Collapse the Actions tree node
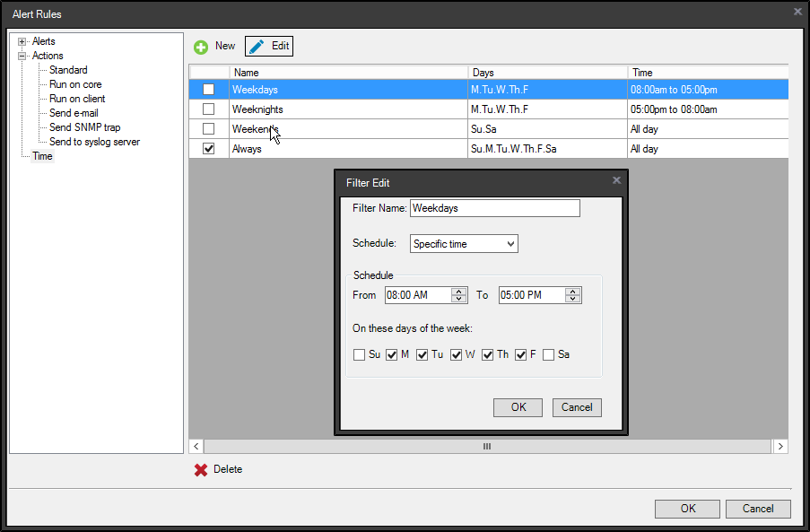Image resolution: width=810 pixels, height=532 pixels. click(x=22, y=56)
